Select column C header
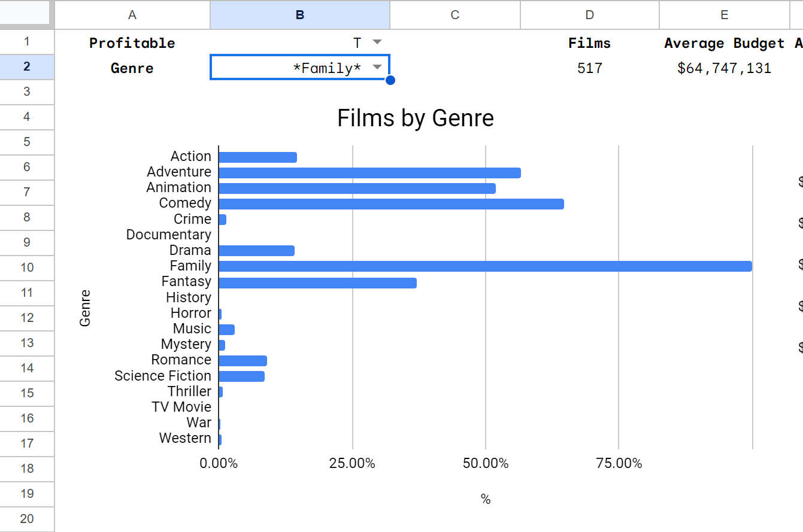Viewport: 803px width, 532px height. [x=454, y=14]
